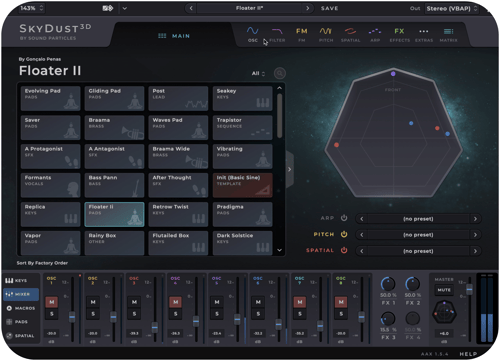
Task: Select previous ARP preset
Action: click(x=362, y=219)
